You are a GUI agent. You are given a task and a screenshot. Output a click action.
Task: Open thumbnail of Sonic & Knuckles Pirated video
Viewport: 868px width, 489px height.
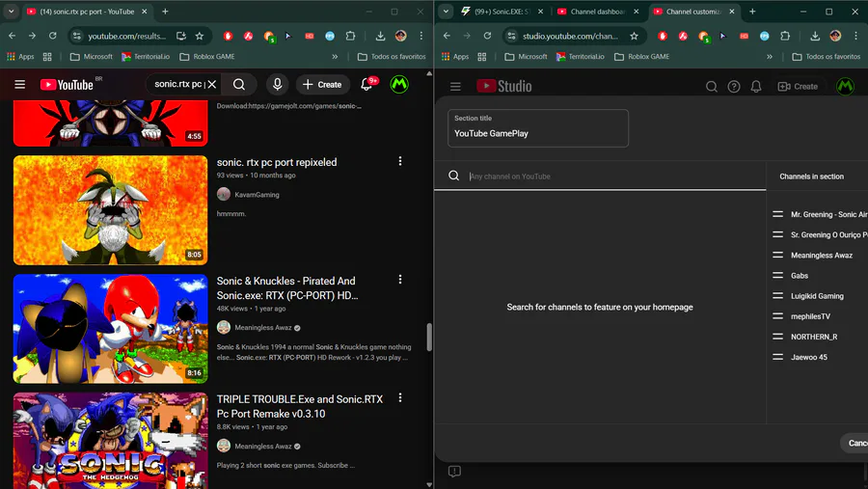111,328
